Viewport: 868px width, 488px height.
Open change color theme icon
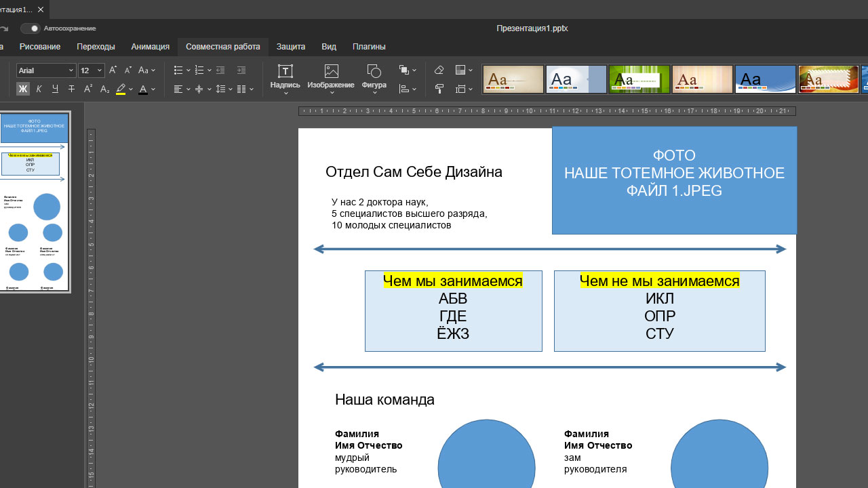tap(464, 70)
